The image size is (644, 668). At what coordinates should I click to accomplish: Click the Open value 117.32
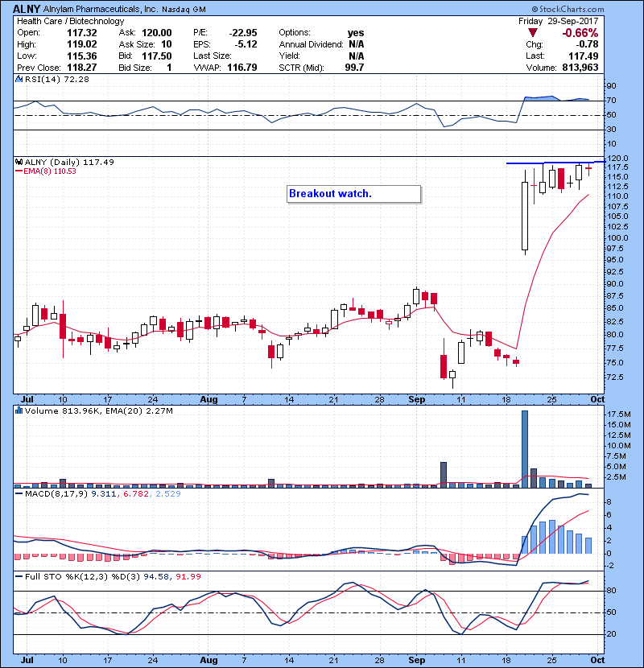point(82,33)
